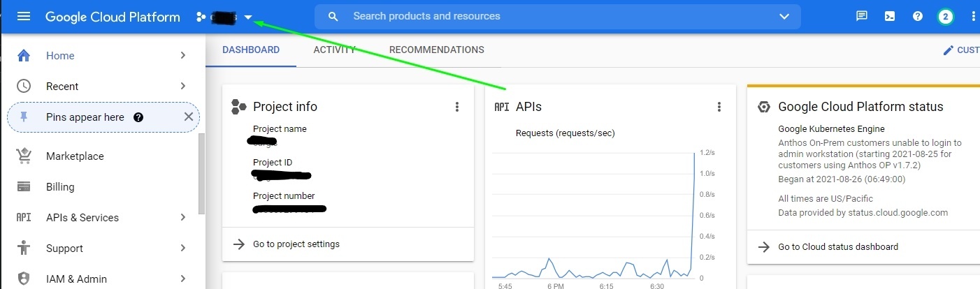980x289 pixels.
Task: Expand the search bar chevron
Action: (x=783, y=16)
